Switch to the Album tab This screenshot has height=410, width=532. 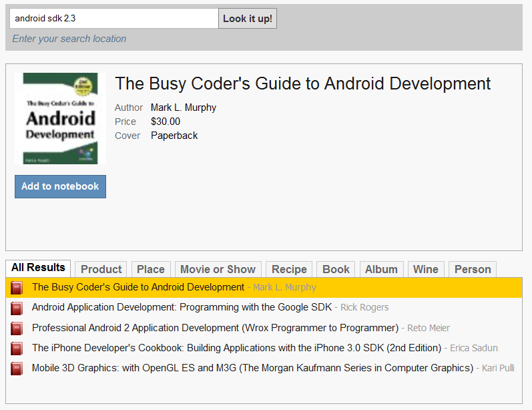pos(381,269)
